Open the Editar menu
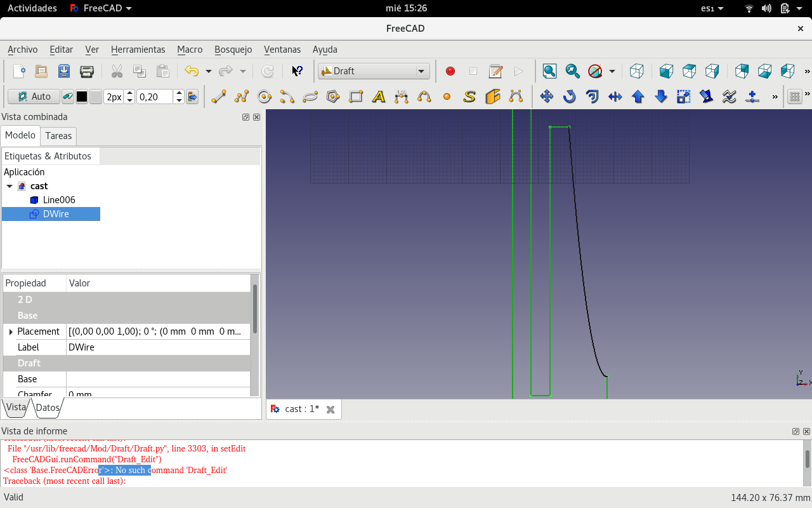The height and width of the screenshot is (508, 812). pyautogui.click(x=62, y=50)
